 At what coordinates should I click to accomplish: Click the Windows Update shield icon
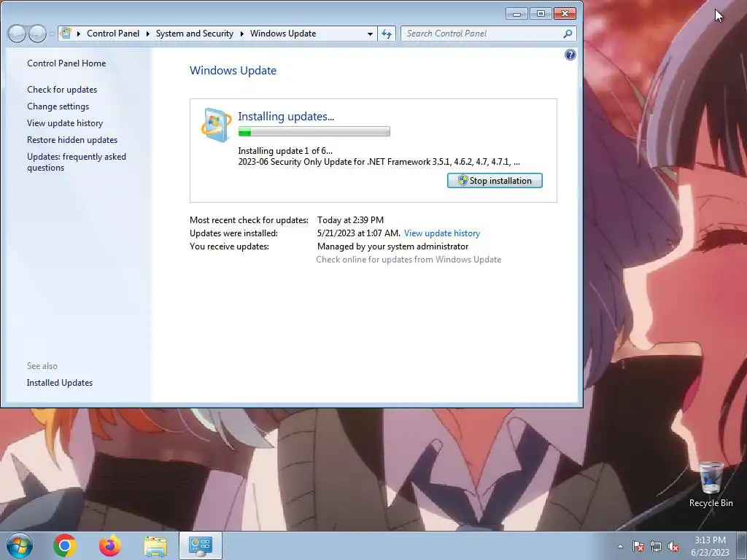pos(216,125)
